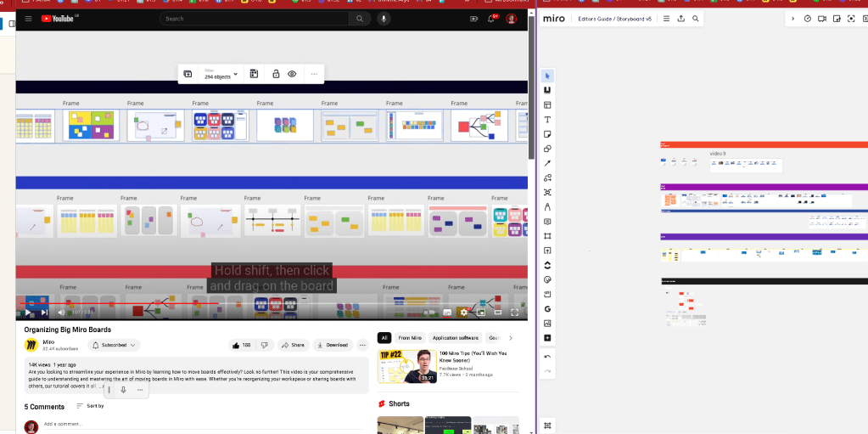Play the YouTube video
This screenshot has width=868, height=434.
click(27, 313)
